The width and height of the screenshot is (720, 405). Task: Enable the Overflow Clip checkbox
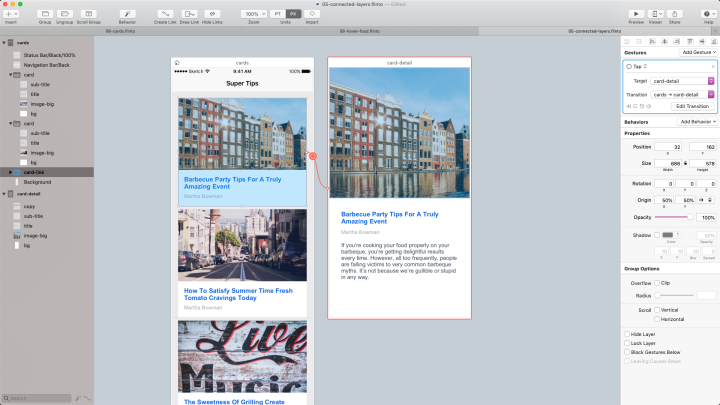pyautogui.click(x=657, y=283)
